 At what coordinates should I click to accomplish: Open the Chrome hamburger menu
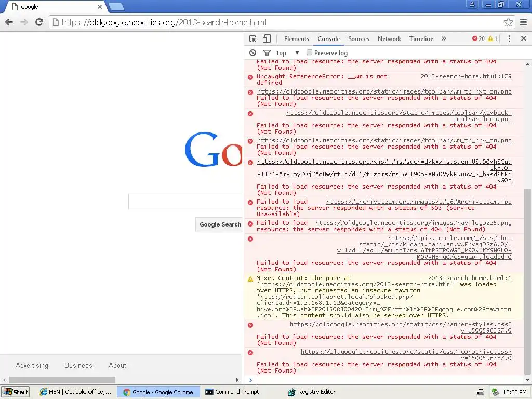(x=524, y=22)
